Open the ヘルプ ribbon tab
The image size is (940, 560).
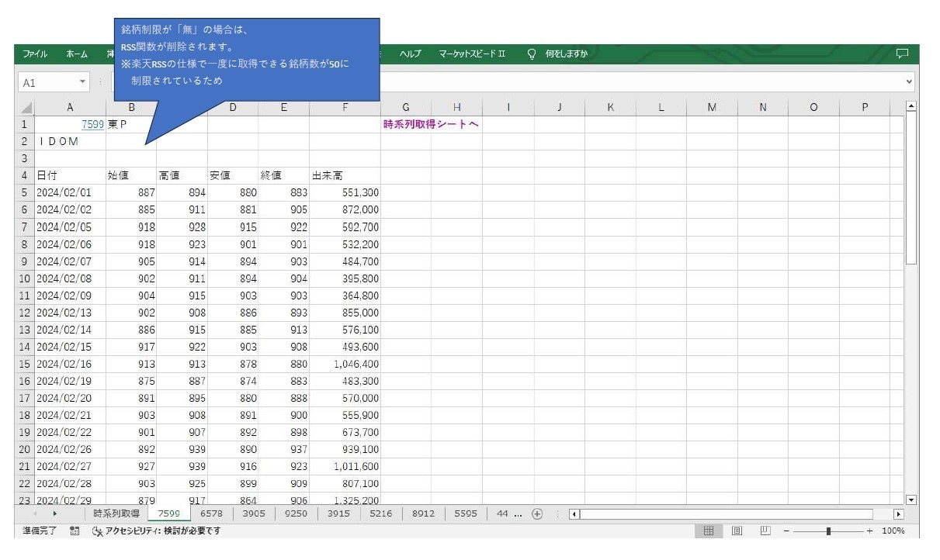(411, 54)
